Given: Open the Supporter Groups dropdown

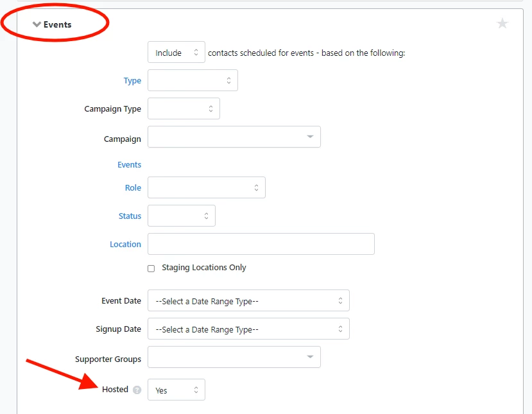Looking at the screenshot, I should 234,357.
